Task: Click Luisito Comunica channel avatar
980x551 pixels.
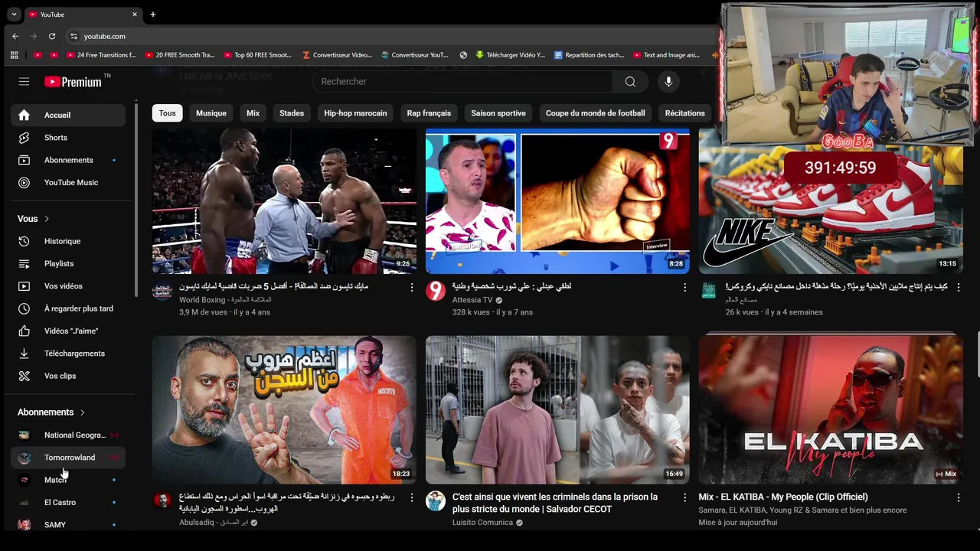Action: click(x=436, y=501)
